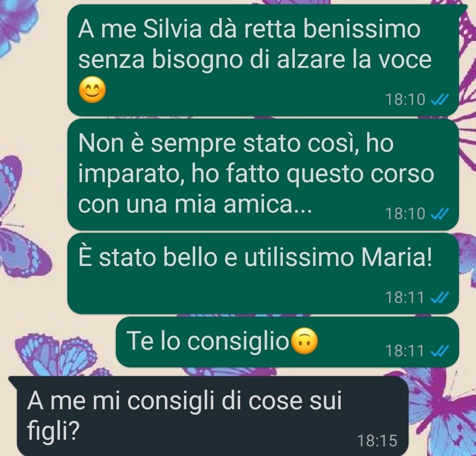476x456 pixels.
Task: Tap the smiling emoji in first message
Action: pos(92,90)
